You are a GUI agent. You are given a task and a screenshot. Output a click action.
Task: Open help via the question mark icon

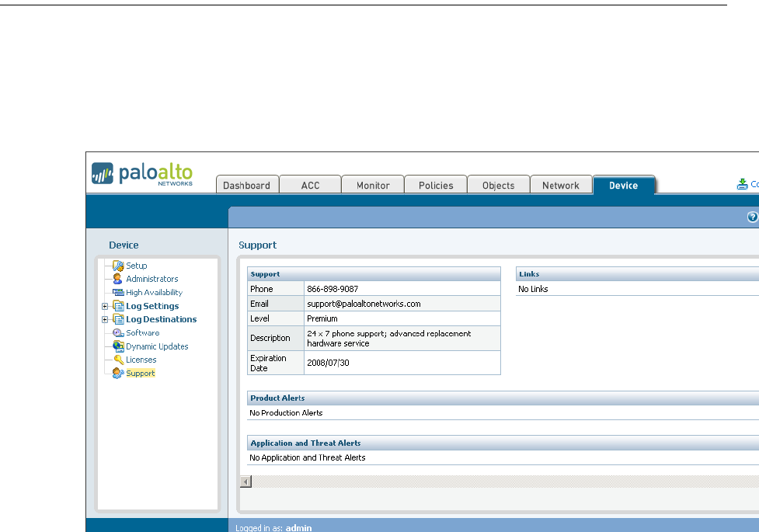752,217
